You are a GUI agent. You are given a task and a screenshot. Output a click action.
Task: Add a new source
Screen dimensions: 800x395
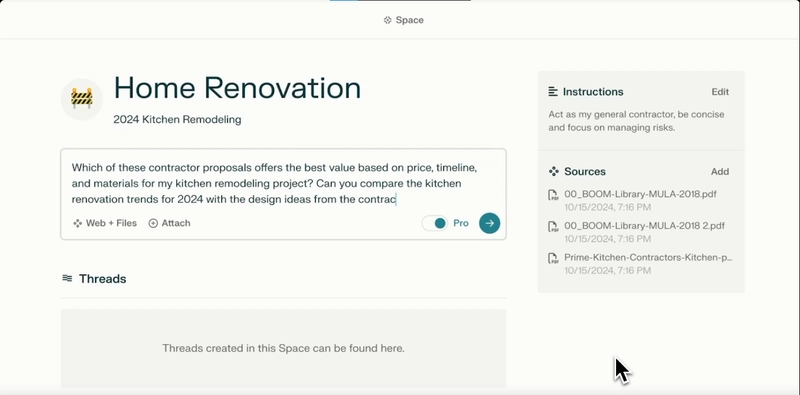(720, 171)
